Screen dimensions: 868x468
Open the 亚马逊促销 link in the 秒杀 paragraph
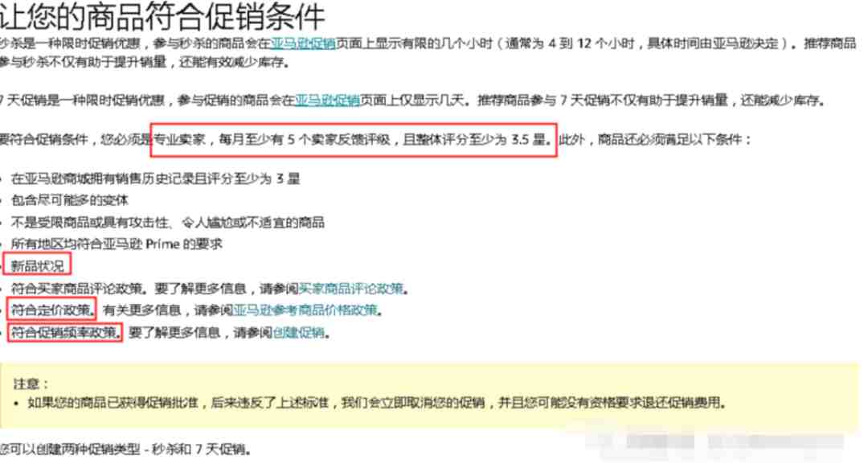coord(303,43)
